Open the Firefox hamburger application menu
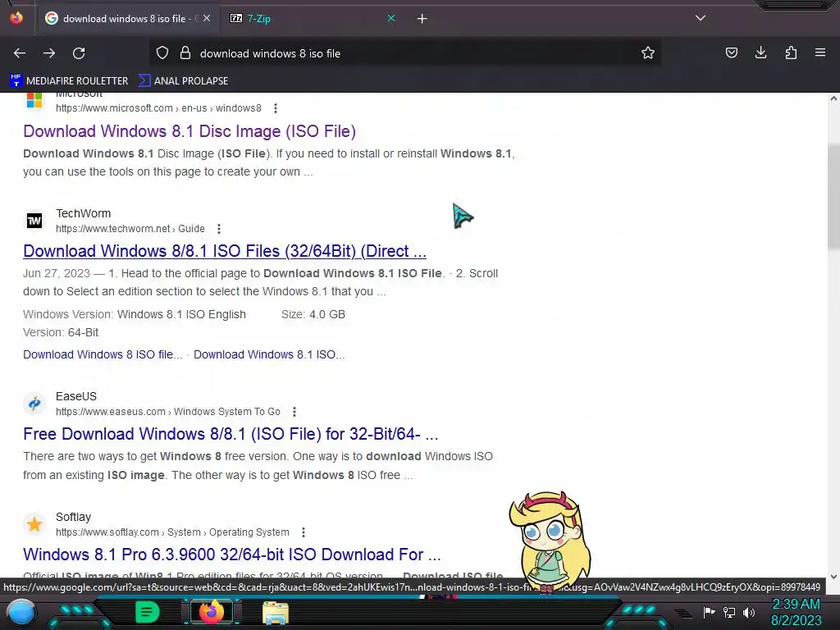Viewport: 840px width, 630px height. pyautogui.click(x=820, y=52)
